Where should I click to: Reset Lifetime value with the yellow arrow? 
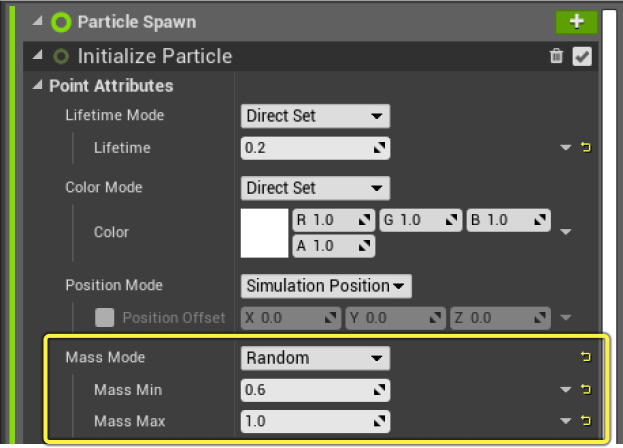tap(587, 148)
